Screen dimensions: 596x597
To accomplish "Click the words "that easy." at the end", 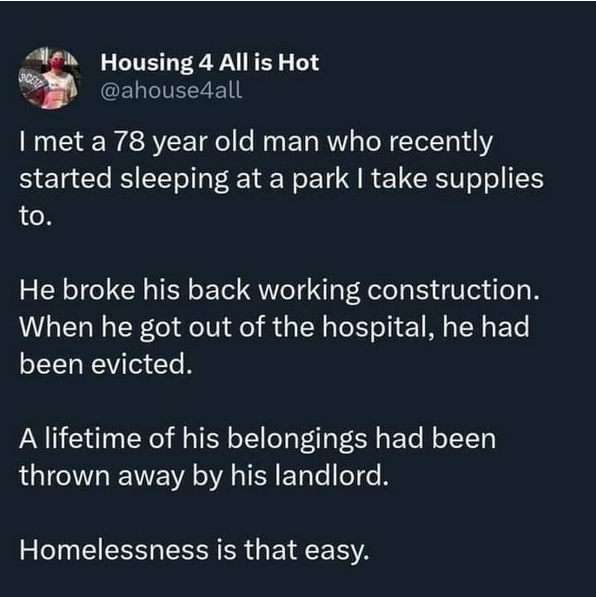I will 307,551.
